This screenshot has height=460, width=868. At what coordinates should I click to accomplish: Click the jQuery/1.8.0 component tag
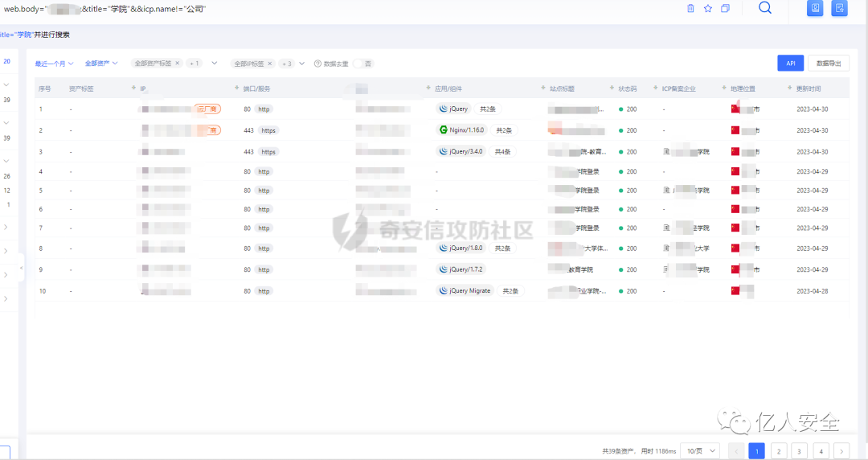coord(461,248)
